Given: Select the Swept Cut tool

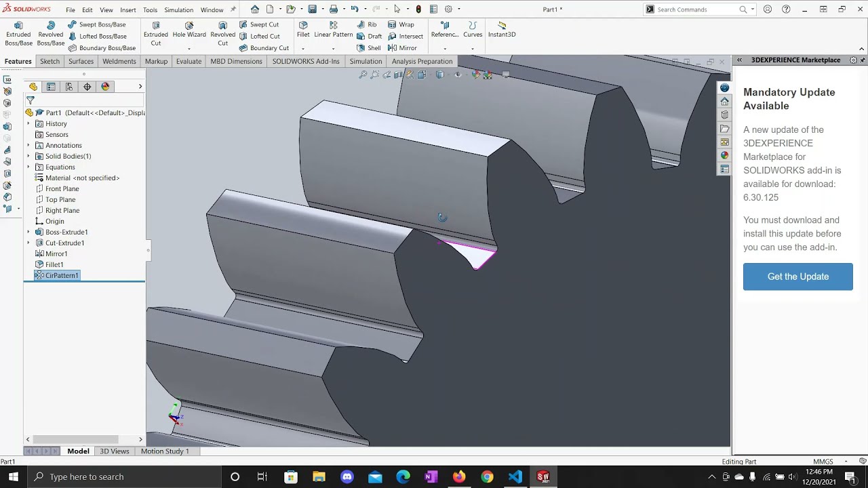Looking at the screenshot, I should pyautogui.click(x=259, y=24).
